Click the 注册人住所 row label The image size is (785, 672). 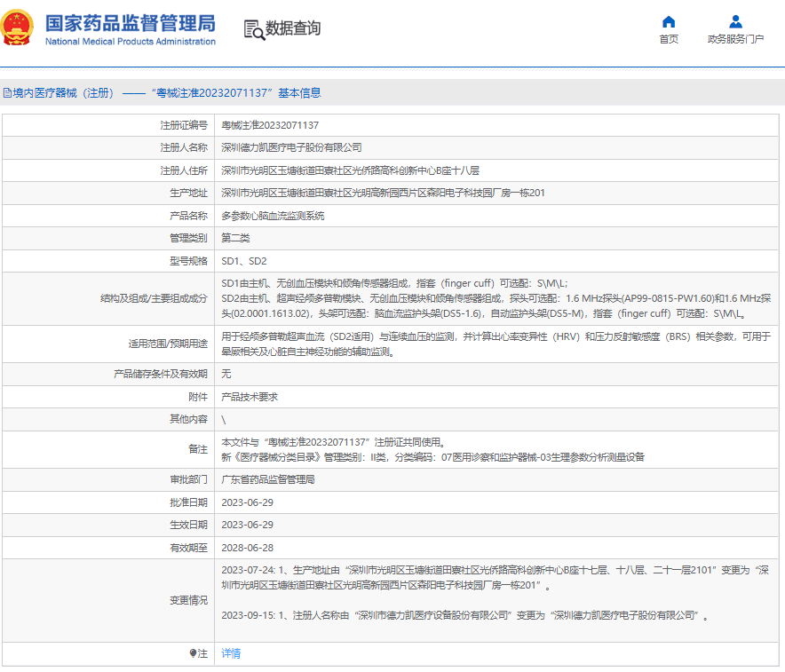(183, 170)
